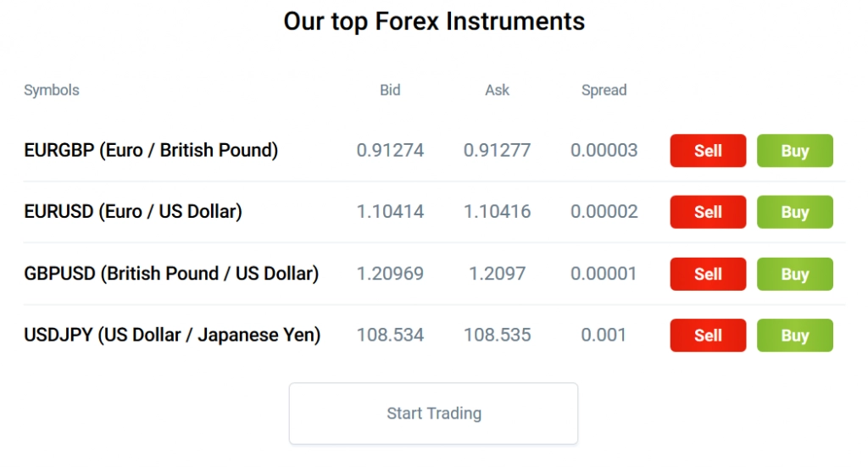Sell USDJPY instrument
Viewport: 868px width, 467px height.
click(708, 336)
